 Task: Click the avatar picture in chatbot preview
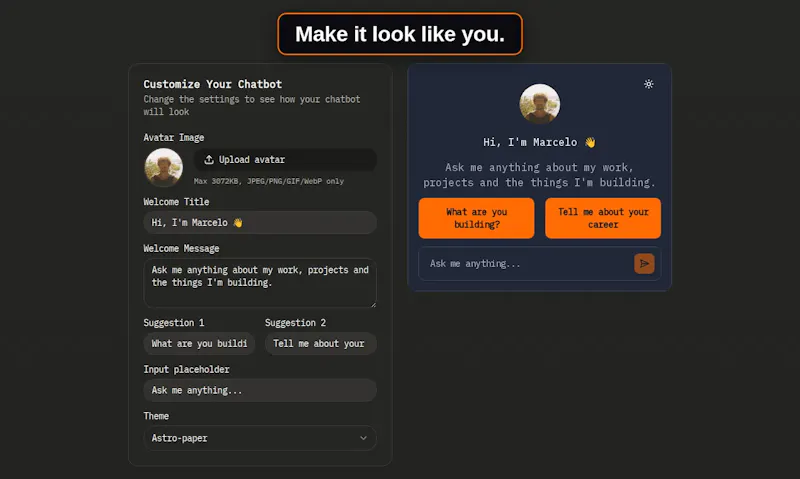540,104
